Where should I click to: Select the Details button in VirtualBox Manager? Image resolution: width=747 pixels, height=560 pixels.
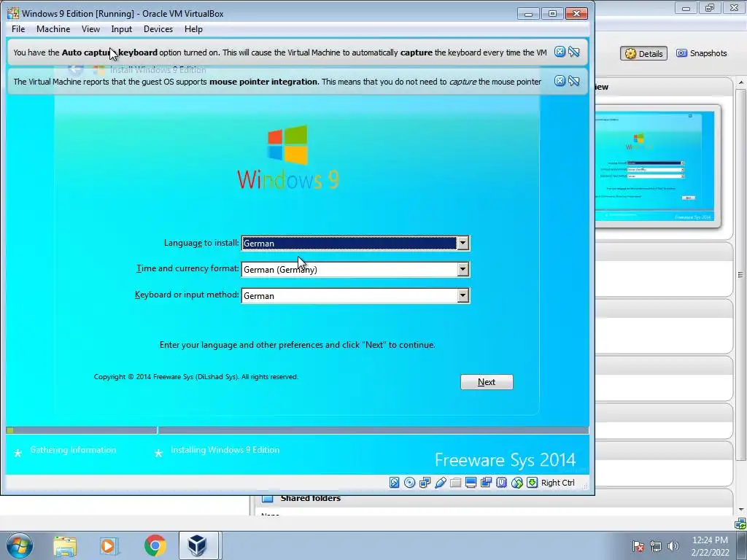point(643,53)
